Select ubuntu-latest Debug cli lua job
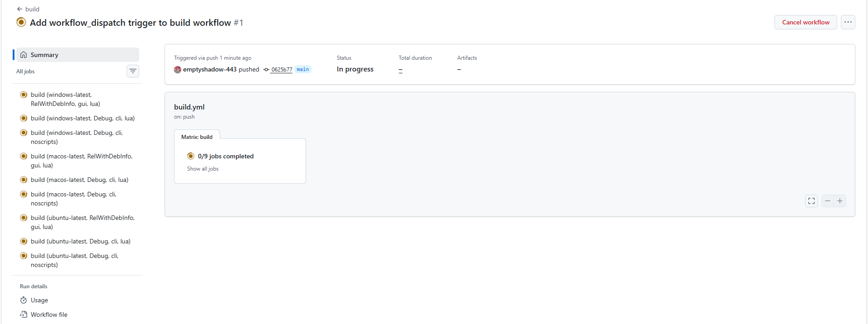This screenshot has width=868, height=324. 80,241
